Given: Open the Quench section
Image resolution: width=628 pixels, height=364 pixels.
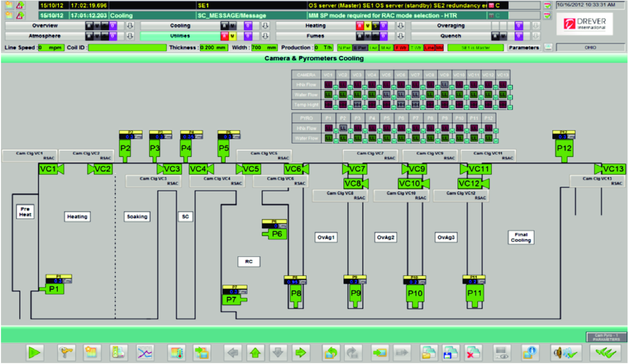Looking at the screenshot, I should [451, 36].
